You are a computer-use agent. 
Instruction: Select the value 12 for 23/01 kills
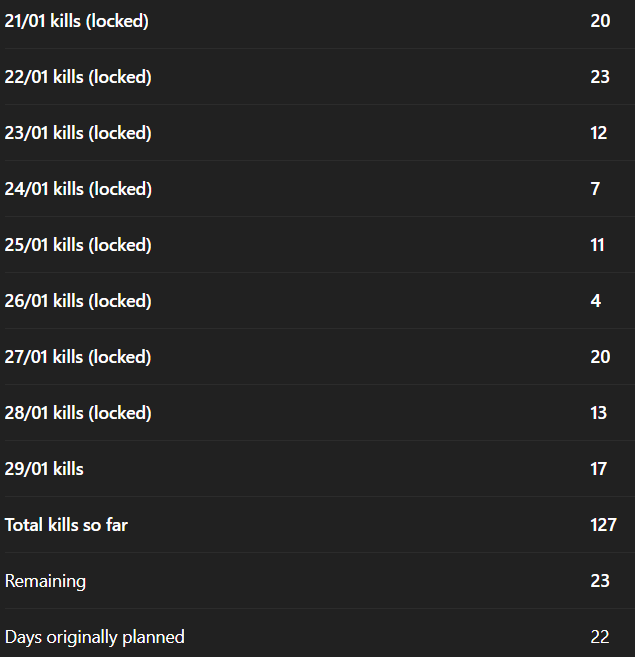pyautogui.click(x=599, y=133)
